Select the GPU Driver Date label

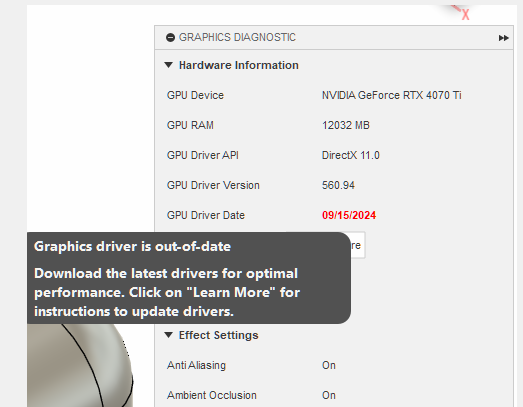(206, 216)
